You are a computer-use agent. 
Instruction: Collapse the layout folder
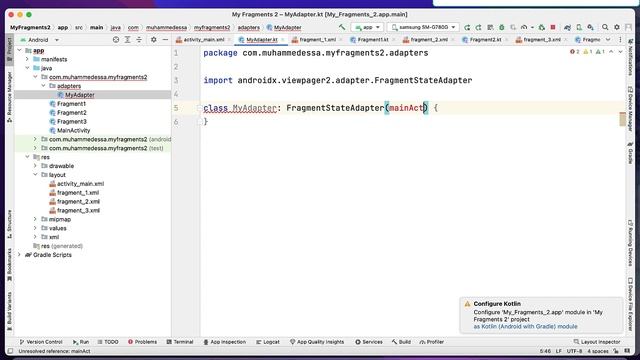pyautogui.click(x=36, y=175)
